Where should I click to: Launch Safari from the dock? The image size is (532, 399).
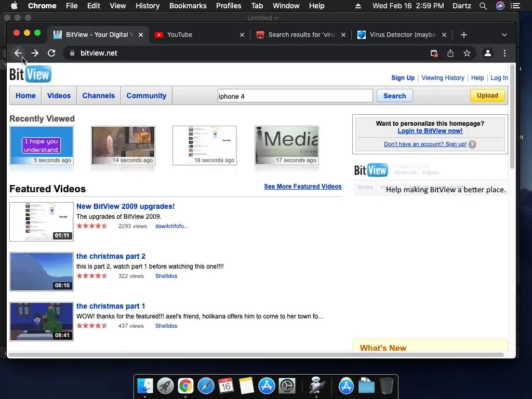click(x=206, y=386)
